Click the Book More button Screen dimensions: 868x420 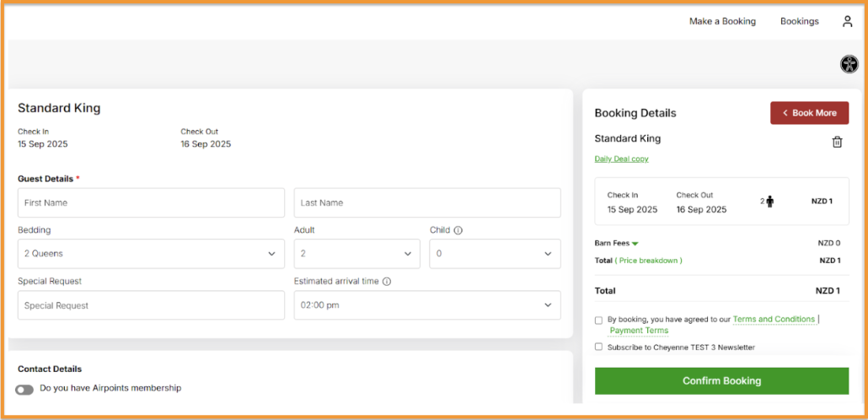(x=809, y=113)
